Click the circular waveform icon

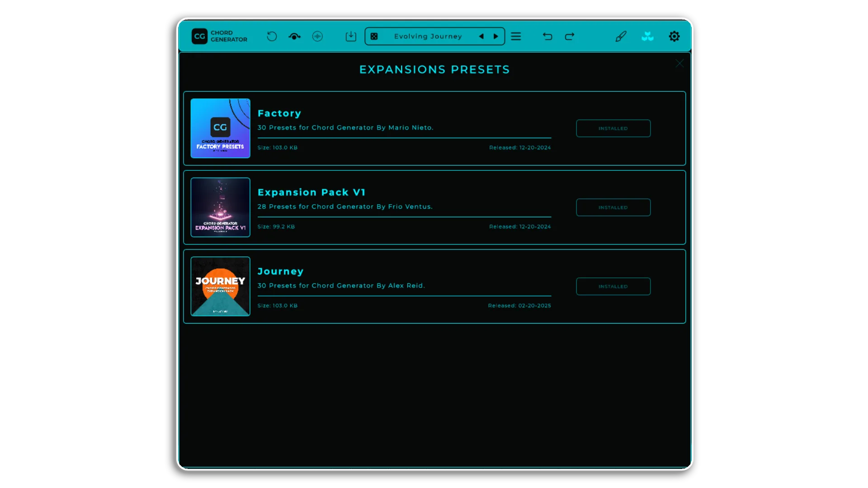pos(317,36)
